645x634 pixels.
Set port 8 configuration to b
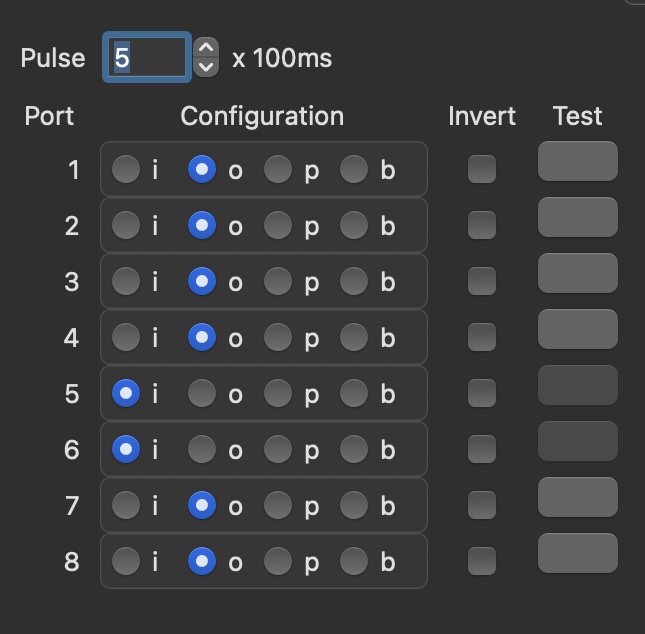coord(354,562)
